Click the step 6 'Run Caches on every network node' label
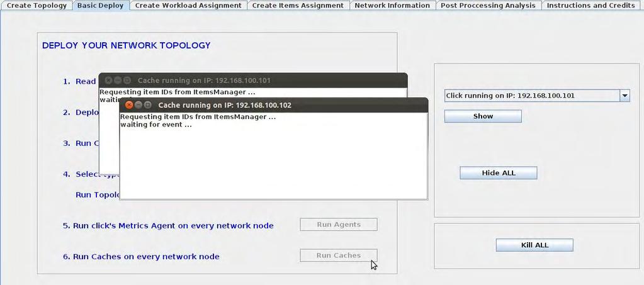This screenshot has height=285, width=644. click(141, 257)
